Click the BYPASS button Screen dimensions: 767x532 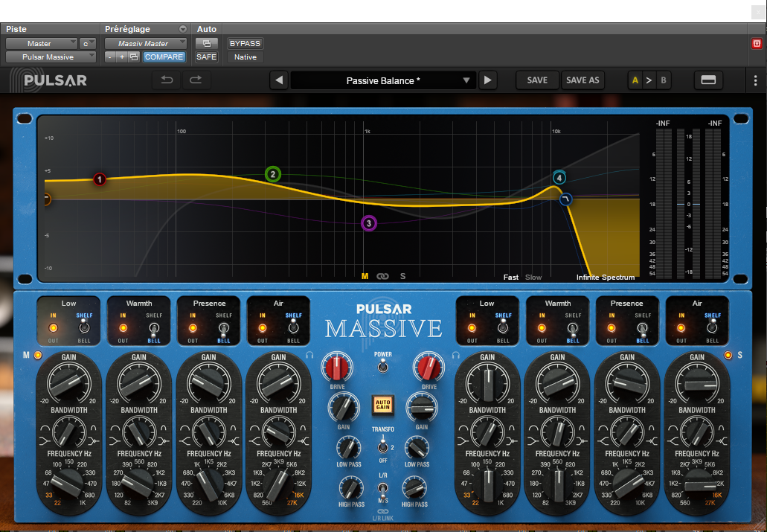point(245,44)
